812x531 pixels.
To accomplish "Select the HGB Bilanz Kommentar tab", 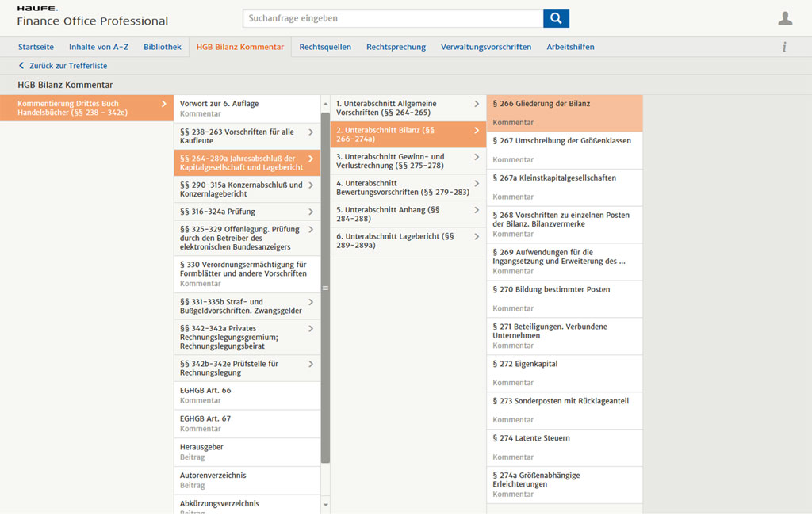I will (x=239, y=47).
